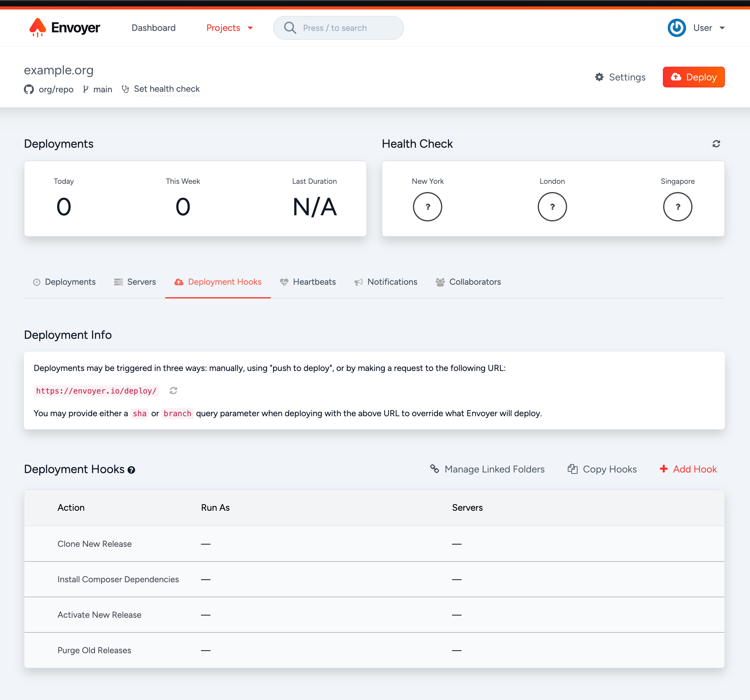Click the New York health status circle
The image size is (750, 700).
pyautogui.click(x=427, y=206)
